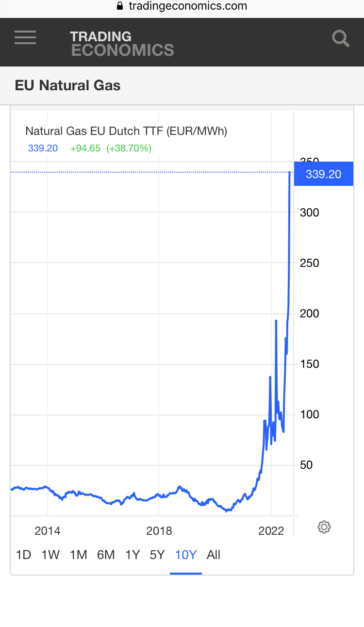Go to Trading Economics home logo

[x=122, y=43]
